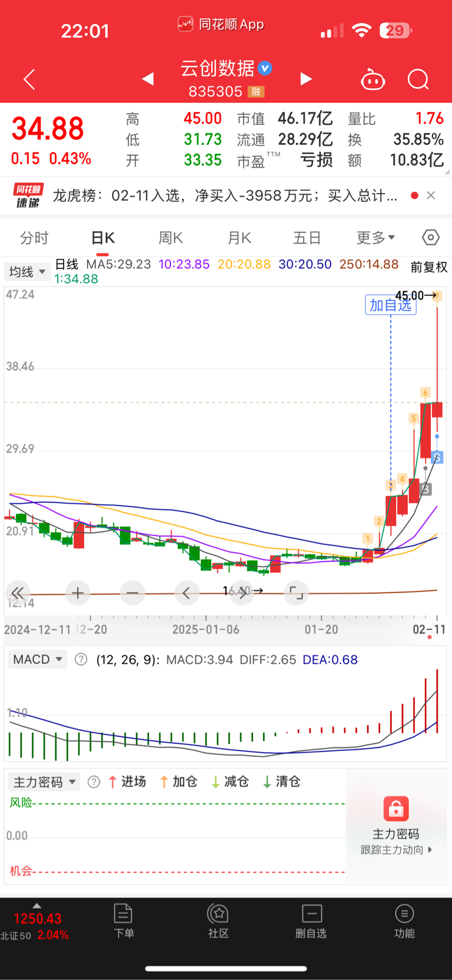Viewport: 452px width, 980px height.
Task: Tap the marker numbered 6 on chart
Action: [425, 393]
